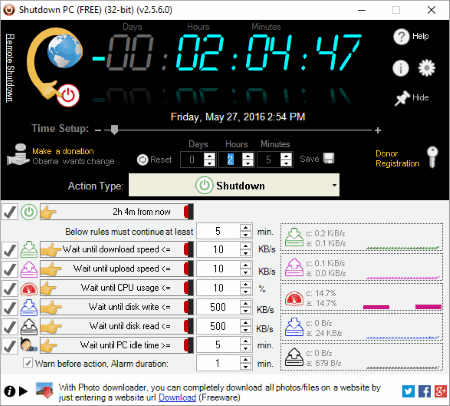This screenshot has width=450, height=406.
Task: Click '2h 4m from now' bar
Action: click(117, 212)
